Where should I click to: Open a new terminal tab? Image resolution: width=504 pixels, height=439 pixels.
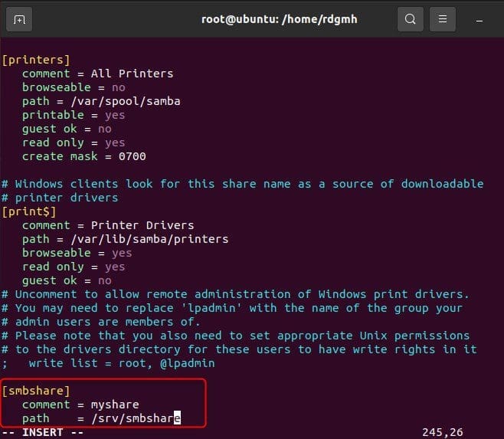point(19,19)
